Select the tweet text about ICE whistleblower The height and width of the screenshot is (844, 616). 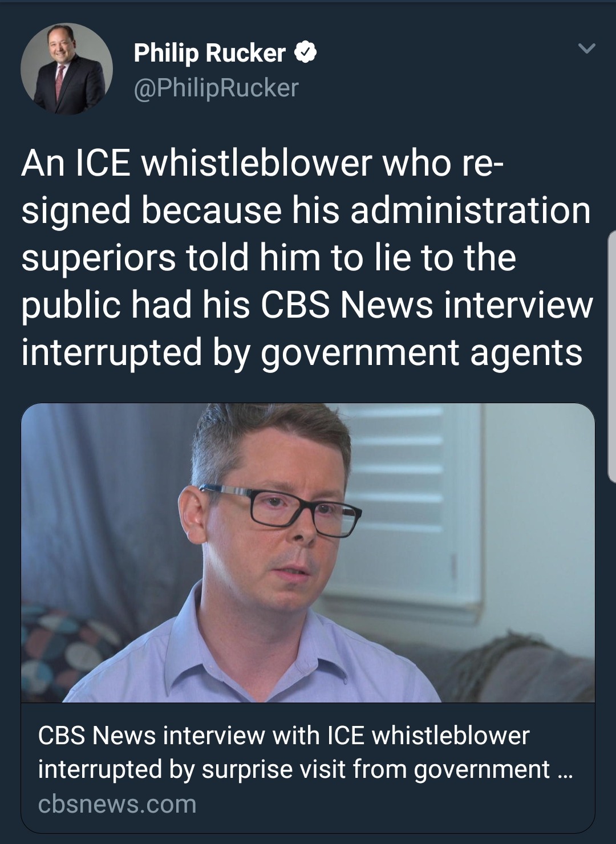[x=307, y=257]
